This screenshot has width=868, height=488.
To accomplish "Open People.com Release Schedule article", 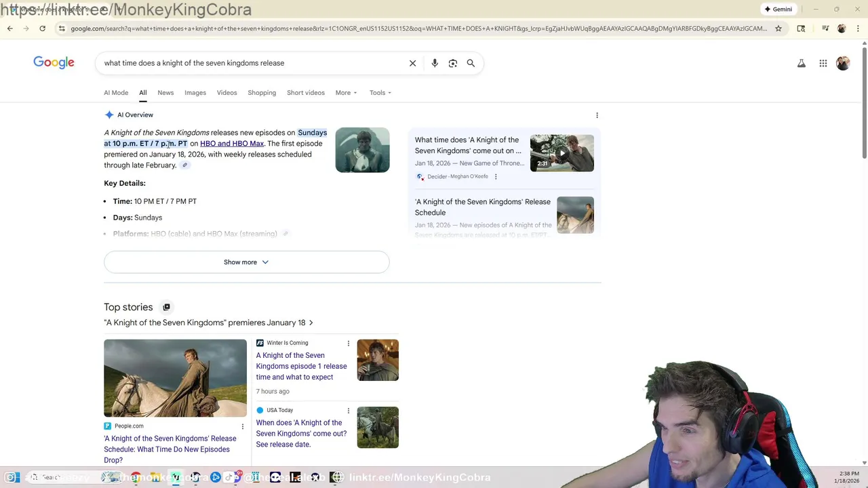I will 170,449.
